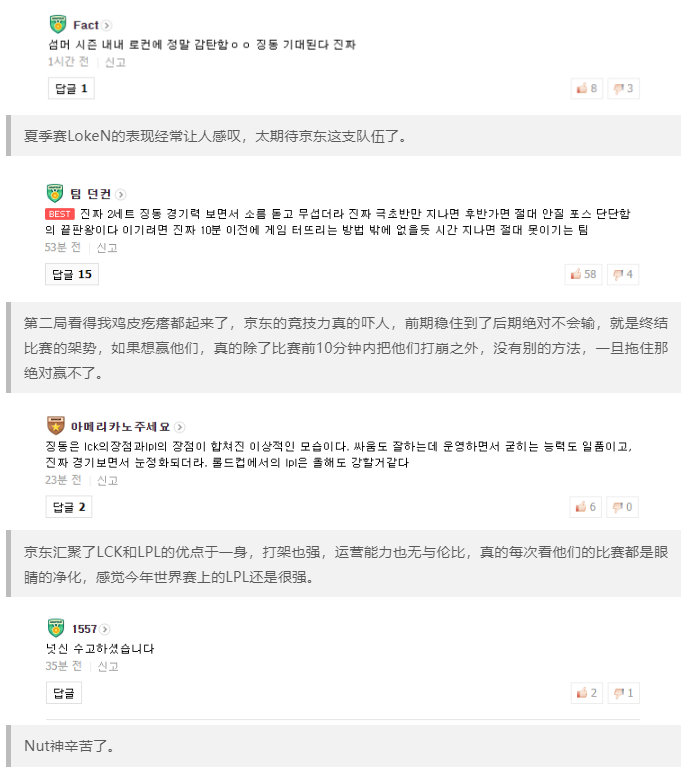Expand the user menu arrow next to Fact
Image resolution: width=688 pixels, height=773 pixels.
pos(107,26)
